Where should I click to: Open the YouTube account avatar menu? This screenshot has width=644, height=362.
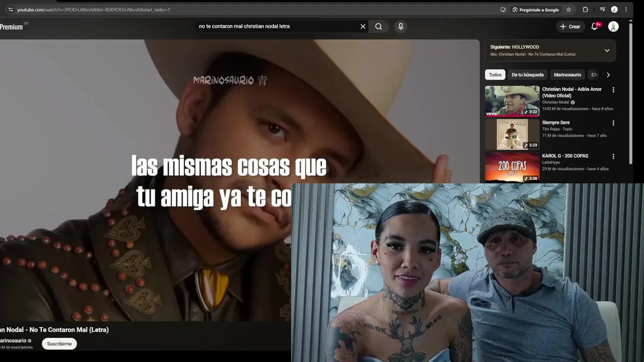click(613, 27)
